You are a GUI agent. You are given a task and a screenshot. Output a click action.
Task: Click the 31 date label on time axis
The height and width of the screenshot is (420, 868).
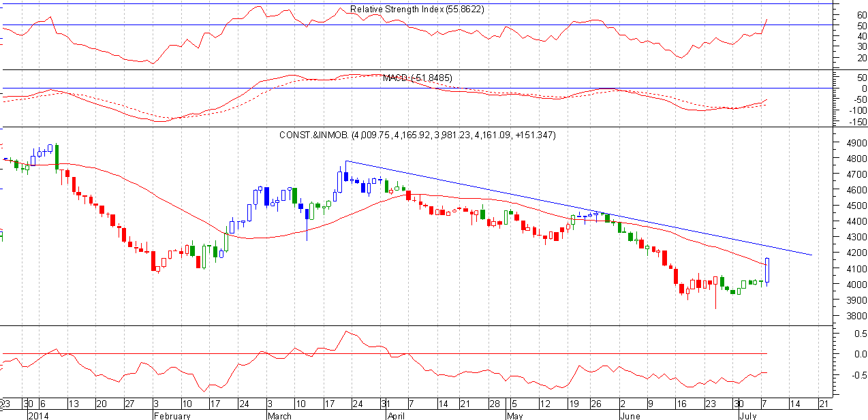[x=386, y=404]
